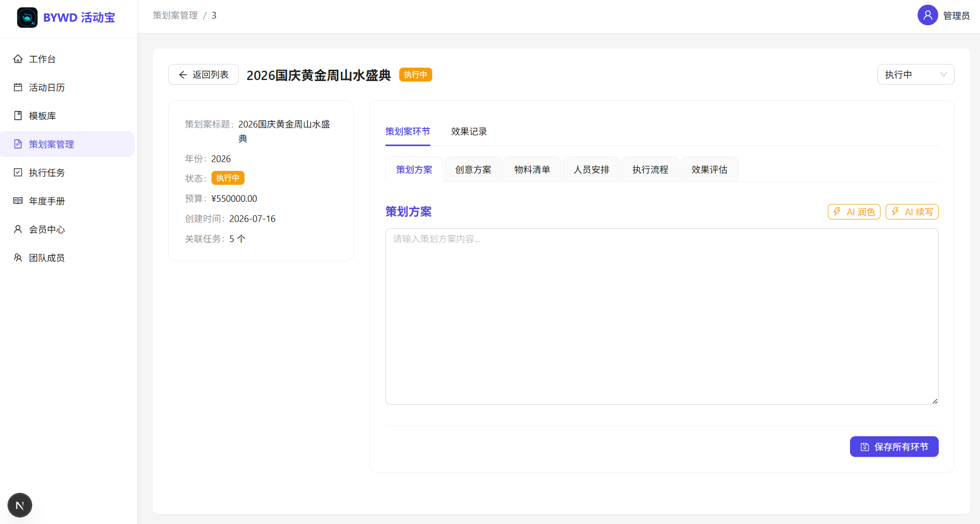The image size is (980, 524).
Task: Click the back arrow icon in 返回列表
Action: coord(183,75)
